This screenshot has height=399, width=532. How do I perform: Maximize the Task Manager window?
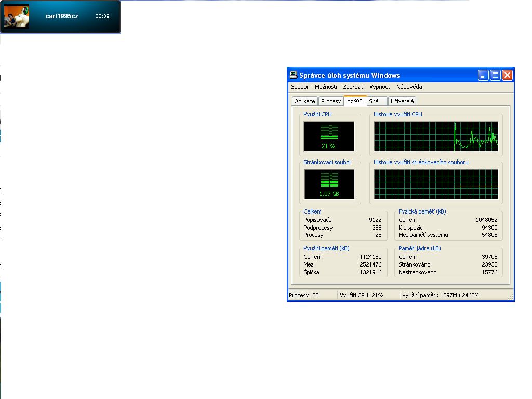point(495,75)
